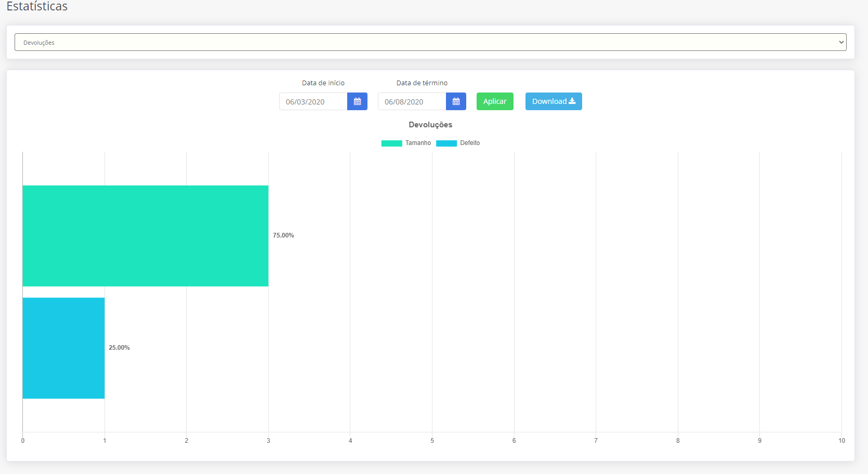Focus the Data de início field
Screen dimensions: 868x474
point(313,101)
